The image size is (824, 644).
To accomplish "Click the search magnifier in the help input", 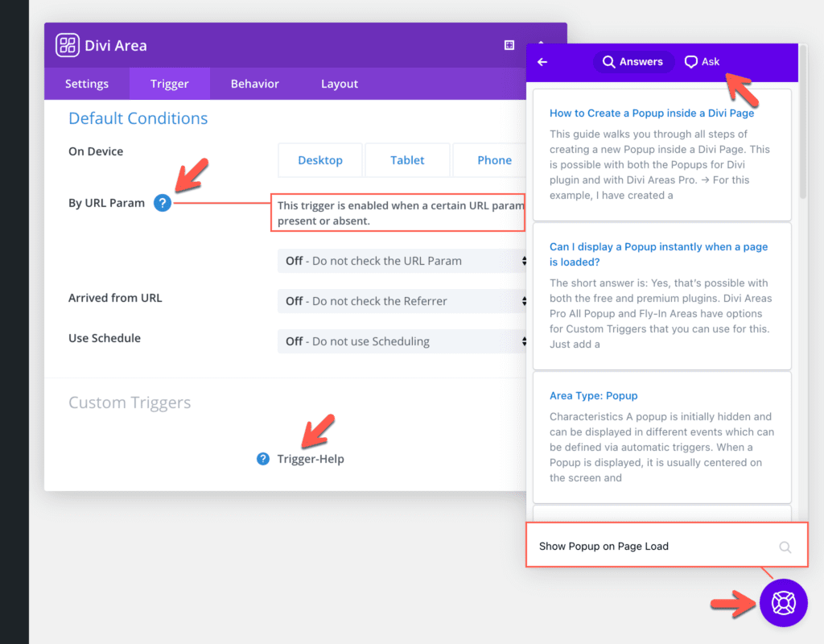I will point(785,547).
